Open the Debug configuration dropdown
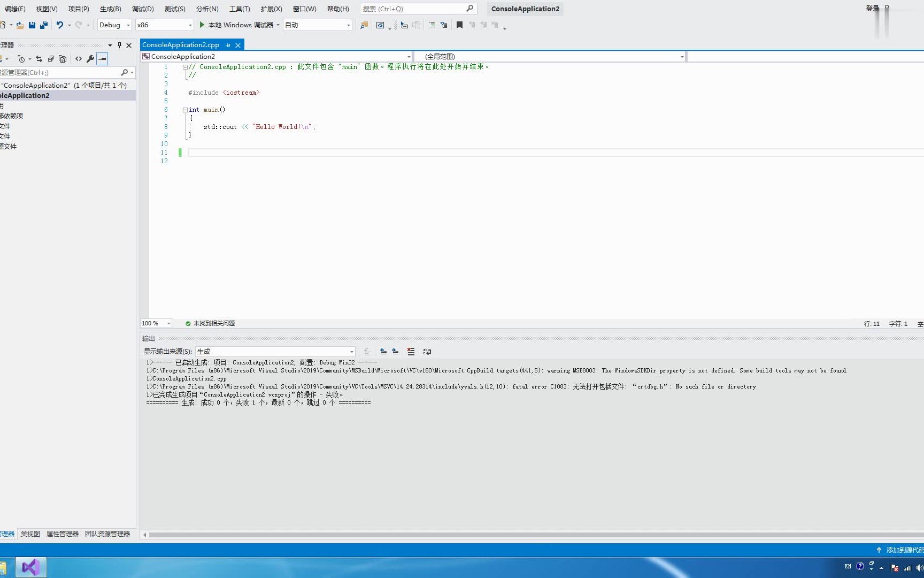The width and height of the screenshot is (924, 578). click(114, 25)
